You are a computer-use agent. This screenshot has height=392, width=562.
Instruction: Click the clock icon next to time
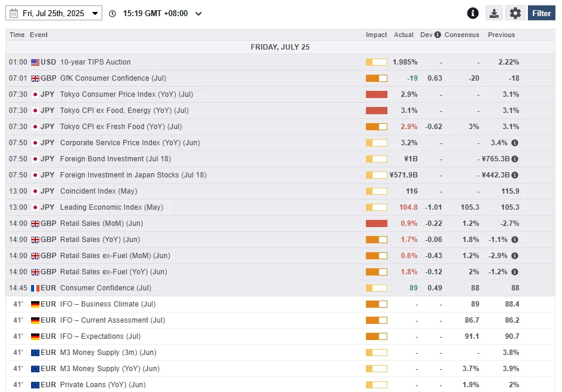(112, 14)
